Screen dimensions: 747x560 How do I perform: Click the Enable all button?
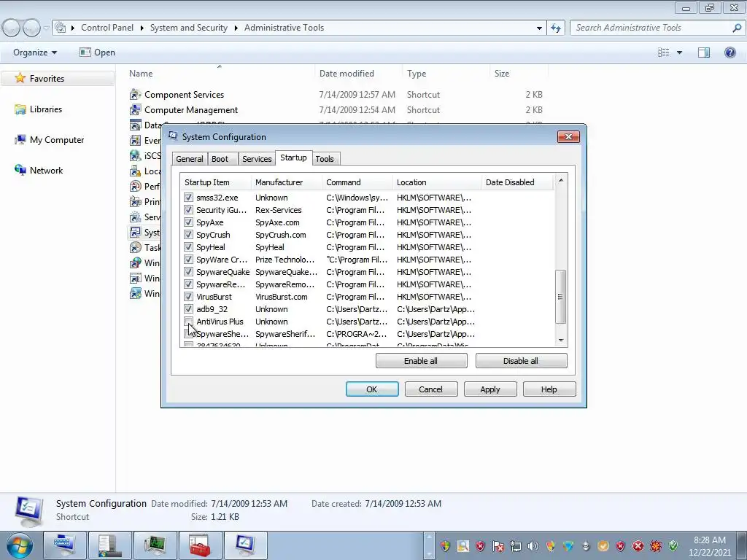421,360
